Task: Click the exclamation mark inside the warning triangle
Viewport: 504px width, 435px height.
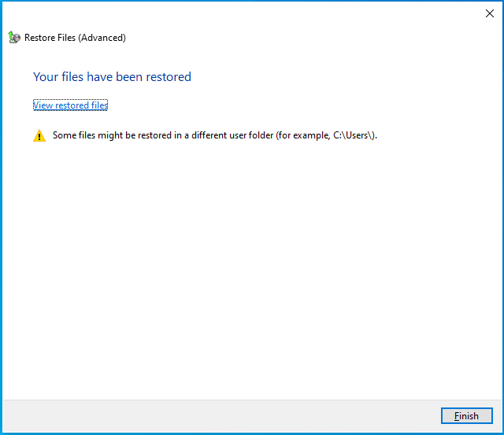Action: [x=39, y=137]
